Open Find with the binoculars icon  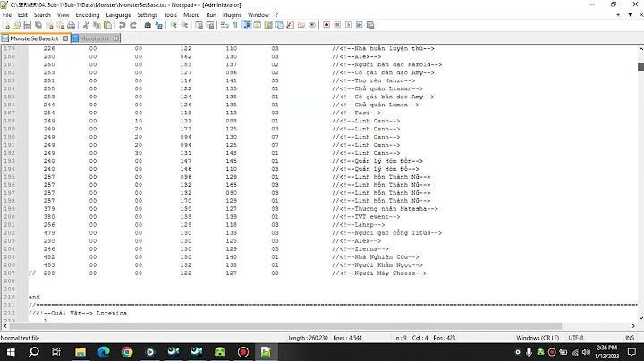pyautogui.click(x=148, y=25)
